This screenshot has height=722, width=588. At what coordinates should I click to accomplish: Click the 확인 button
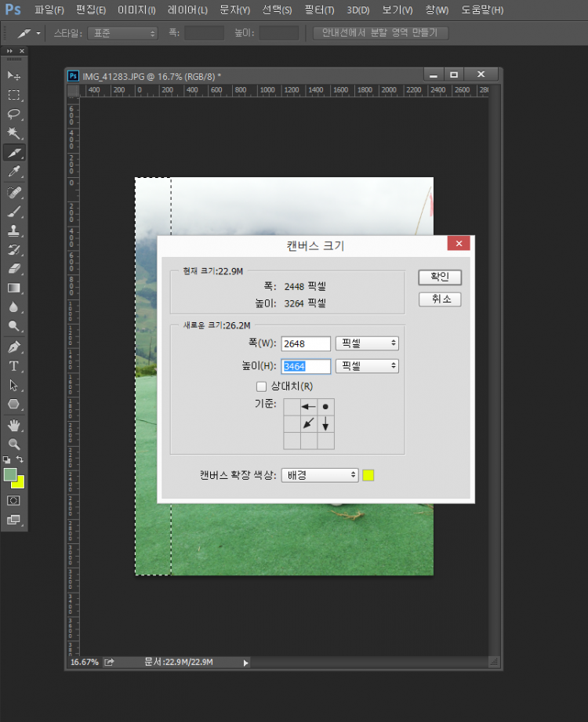pos(440,278)
